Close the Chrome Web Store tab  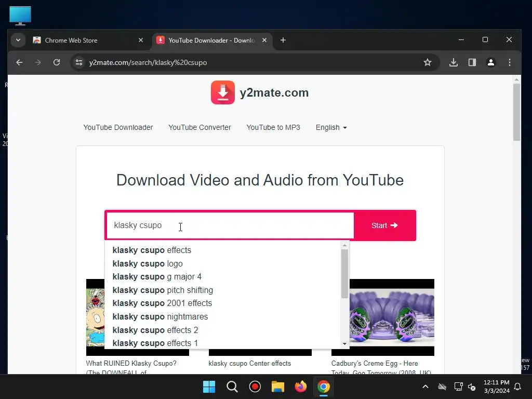(x=141, y=40)
